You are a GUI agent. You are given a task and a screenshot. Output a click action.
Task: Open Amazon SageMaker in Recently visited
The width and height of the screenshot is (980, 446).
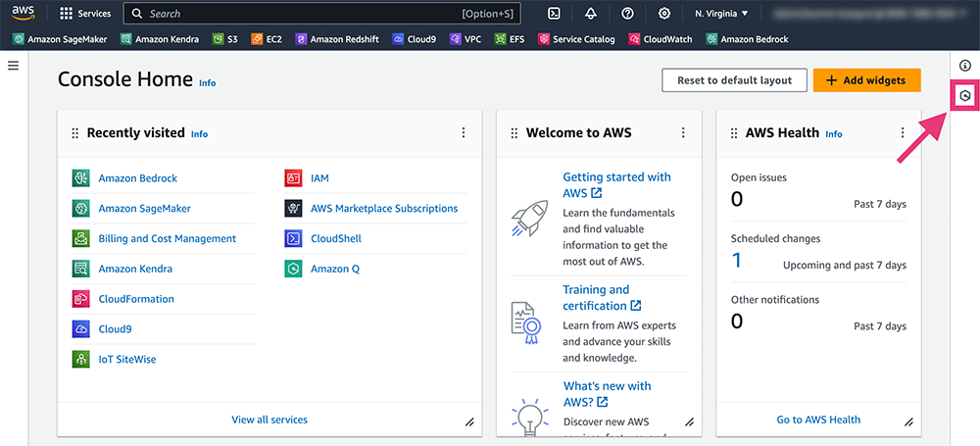tap(144, 209)
